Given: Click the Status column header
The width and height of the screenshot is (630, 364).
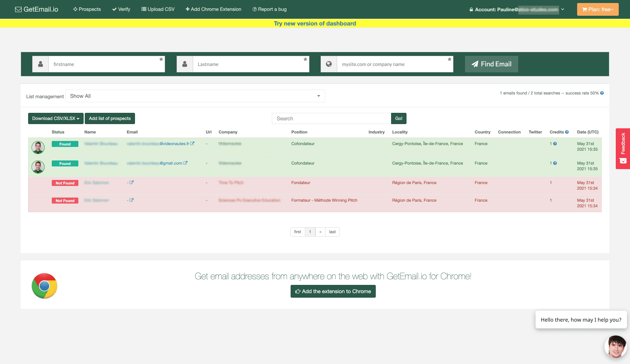Looking at the screenshot, I should pos(58,132).
